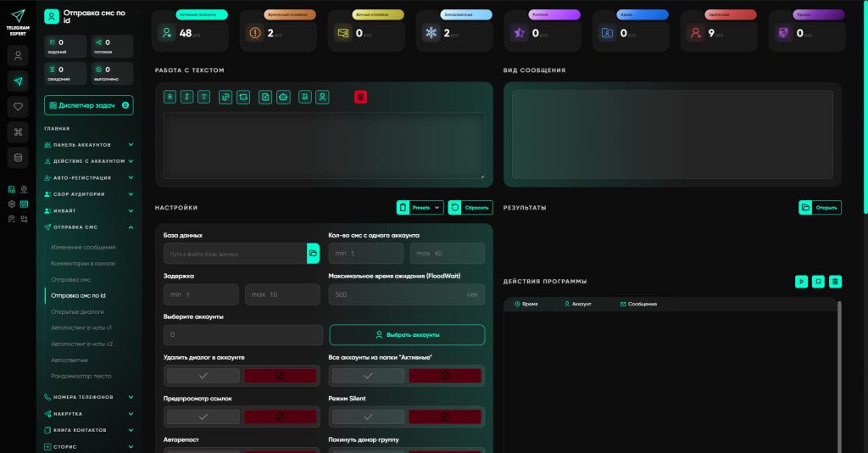The image size is (868, 453).
Task: Open "Автоответчик" in the sidebar menu
Action: tap(70, 360)
